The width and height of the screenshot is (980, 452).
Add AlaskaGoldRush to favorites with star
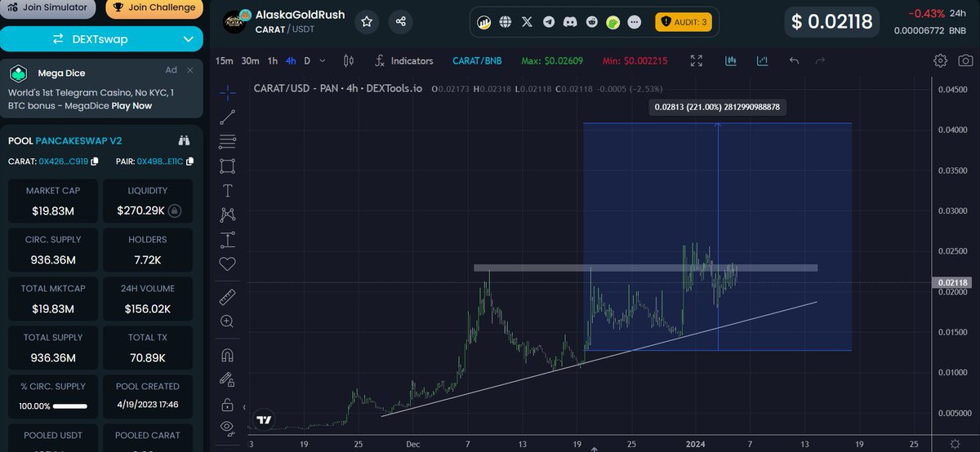click(367, 22)
